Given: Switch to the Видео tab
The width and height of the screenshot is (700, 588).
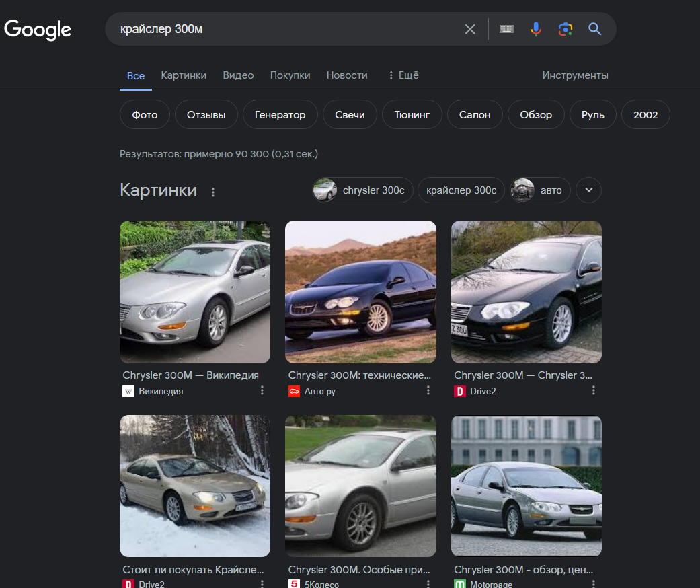Looking at the screenshot, I should [x=238, y=75].
